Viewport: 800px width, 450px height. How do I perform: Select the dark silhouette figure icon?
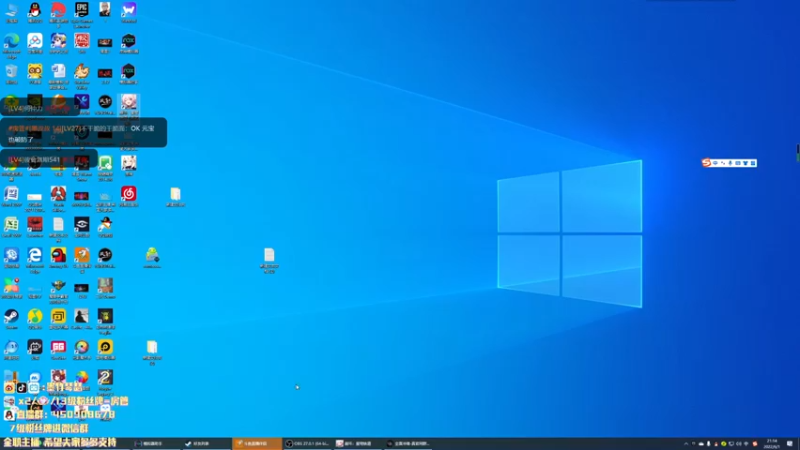82,318
